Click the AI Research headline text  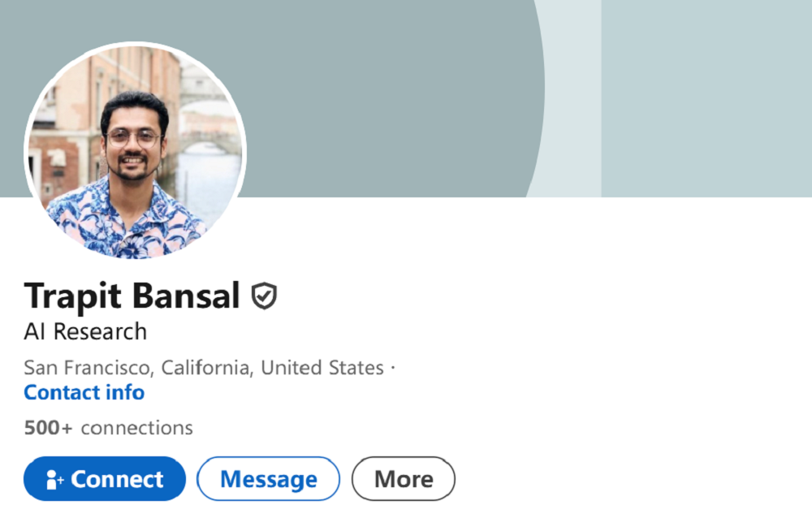coord(85,331)
